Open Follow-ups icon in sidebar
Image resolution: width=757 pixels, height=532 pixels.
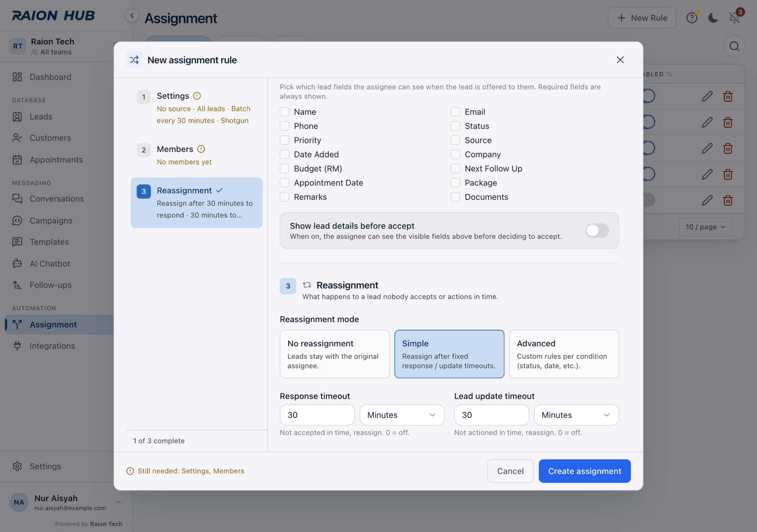click(18, 285)
